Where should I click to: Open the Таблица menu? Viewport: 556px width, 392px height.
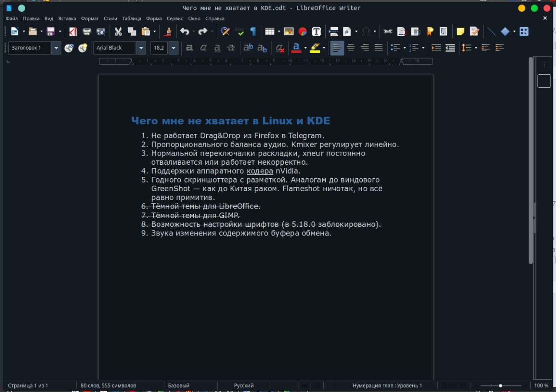pos(132,19)
